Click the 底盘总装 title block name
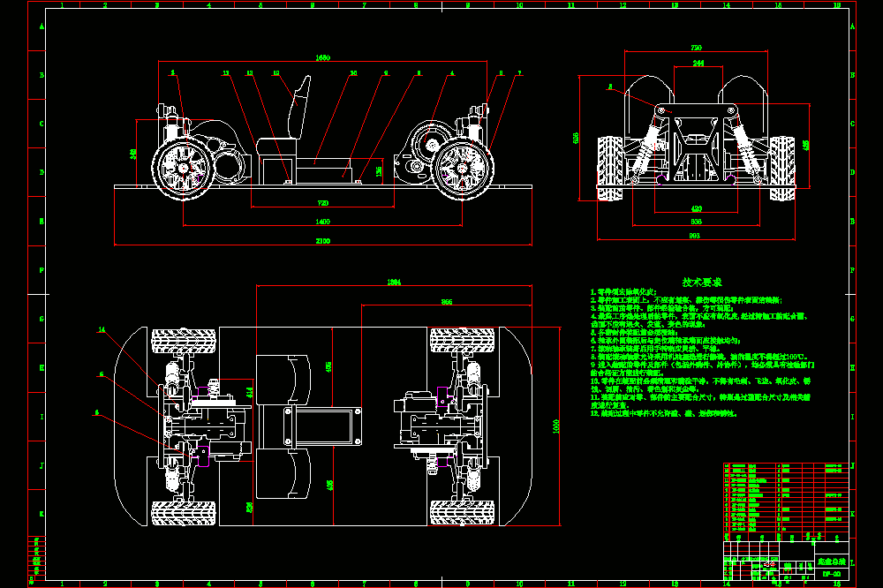The image size is (883, 588). coord(831,562)
